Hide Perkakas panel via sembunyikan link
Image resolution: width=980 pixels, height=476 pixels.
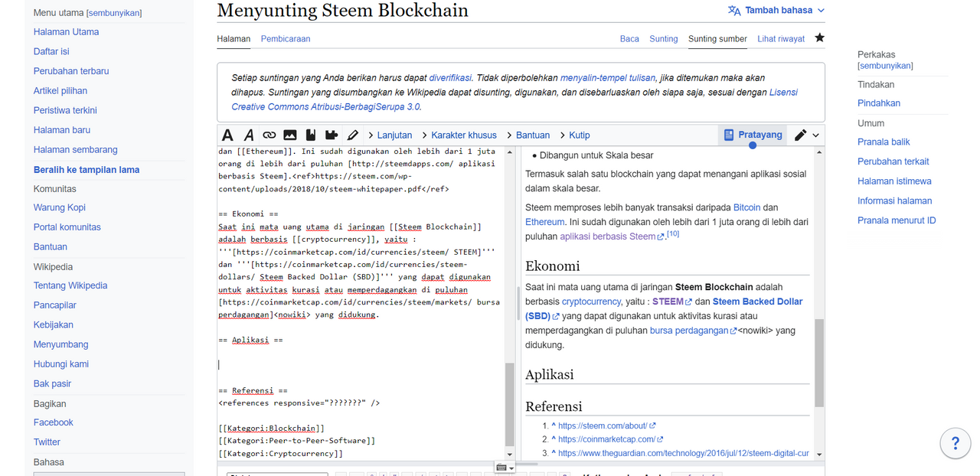(x=886, y=66)
